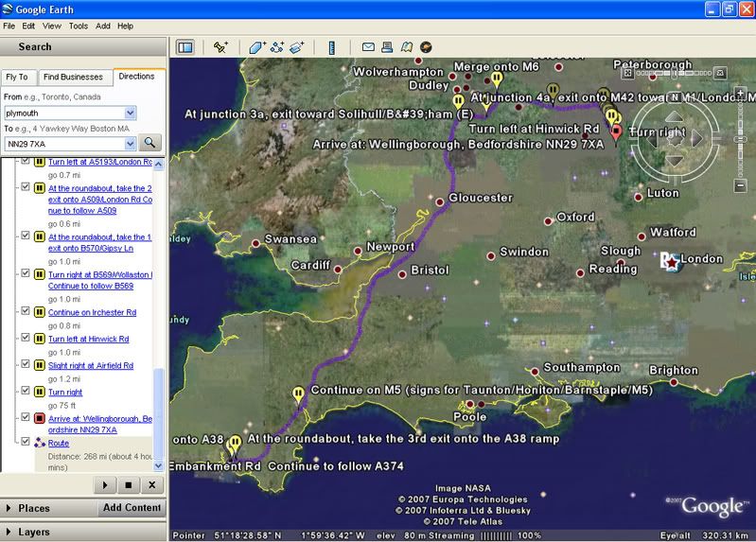Switch to the Fly To tab
The image size is (756, 542).
point(17,78)
